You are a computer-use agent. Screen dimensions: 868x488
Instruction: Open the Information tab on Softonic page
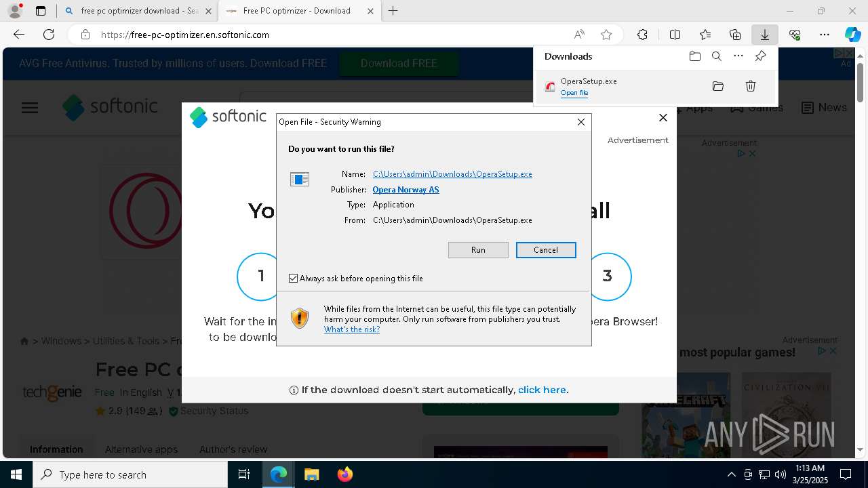click(x=56, y=449)
